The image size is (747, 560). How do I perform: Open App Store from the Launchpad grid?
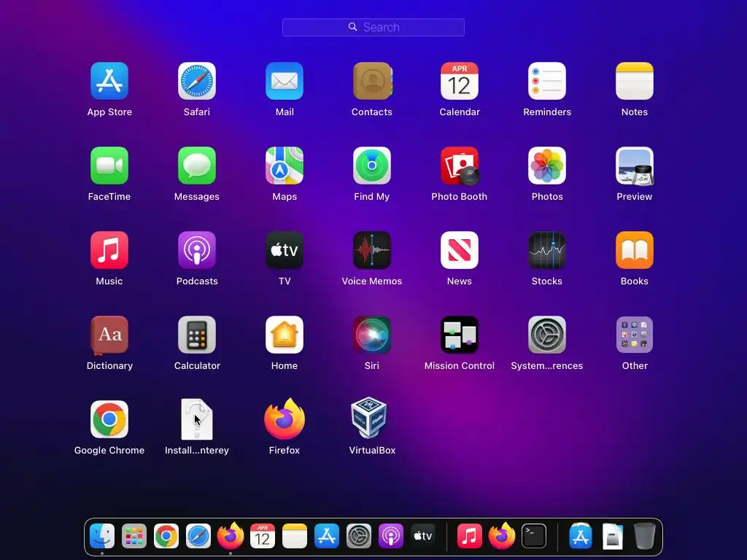(x=109, y=81)
